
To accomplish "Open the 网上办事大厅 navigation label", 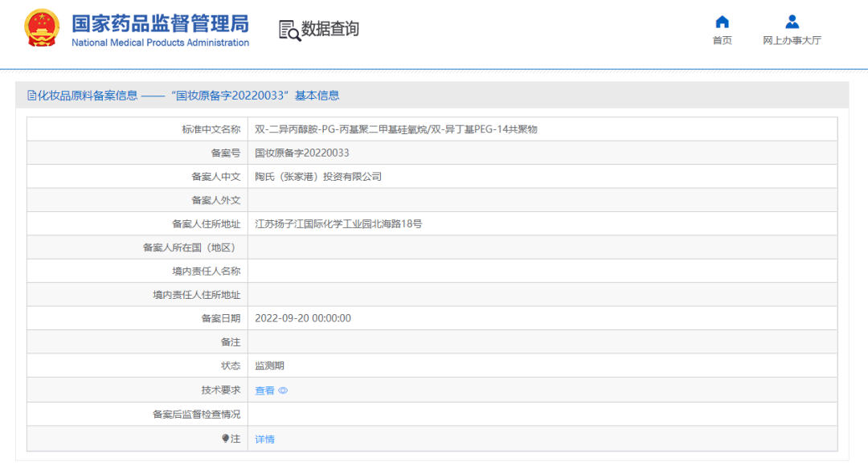I will (792, 41).
